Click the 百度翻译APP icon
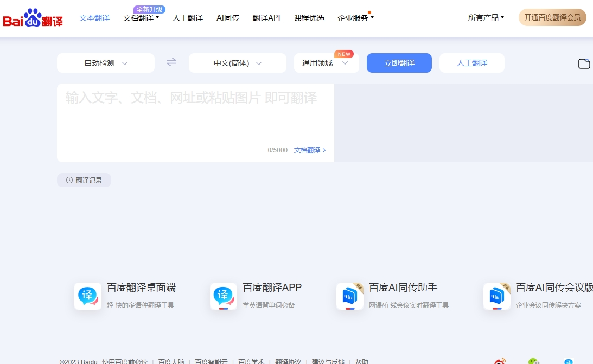This screenshot has height=364, width=593. (224, 296)
